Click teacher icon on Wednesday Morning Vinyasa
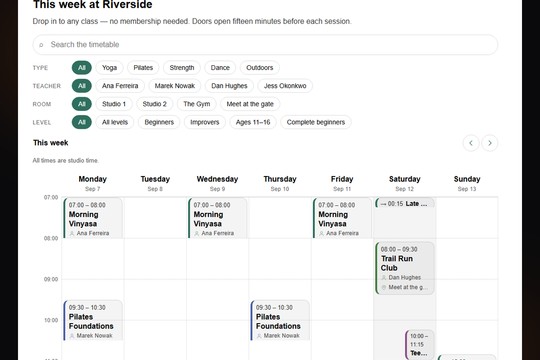 [x=197, y=234]
